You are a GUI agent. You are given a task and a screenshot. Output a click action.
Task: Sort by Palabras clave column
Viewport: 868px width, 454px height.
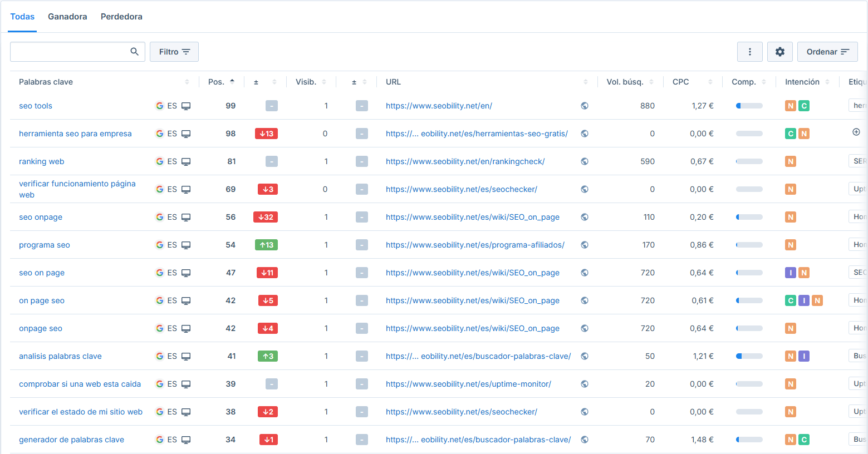tap(104, 82)
